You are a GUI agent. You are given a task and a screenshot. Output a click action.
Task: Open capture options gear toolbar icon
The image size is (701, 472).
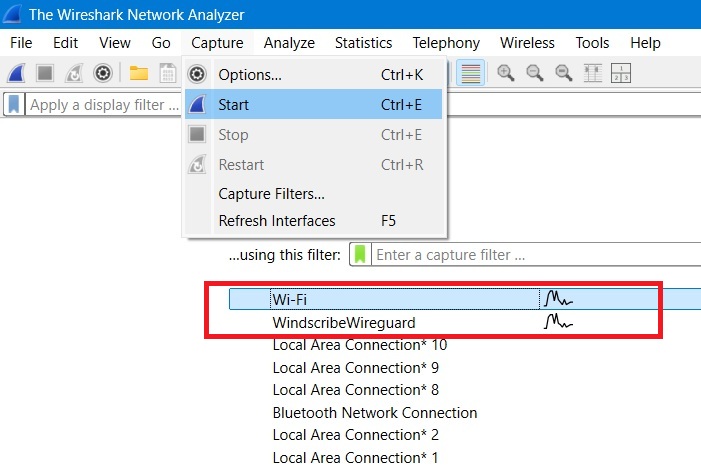(x=103, y=73)
